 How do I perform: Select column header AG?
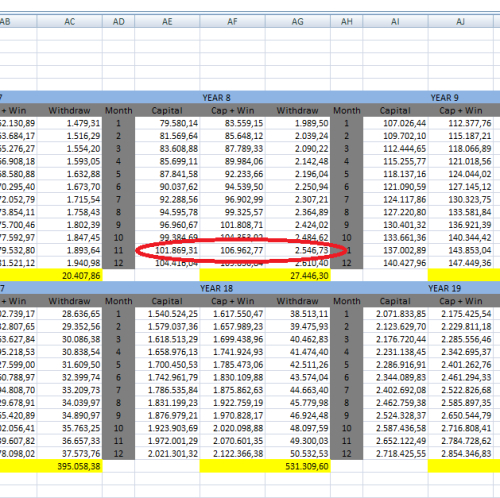tap(298, 22)
